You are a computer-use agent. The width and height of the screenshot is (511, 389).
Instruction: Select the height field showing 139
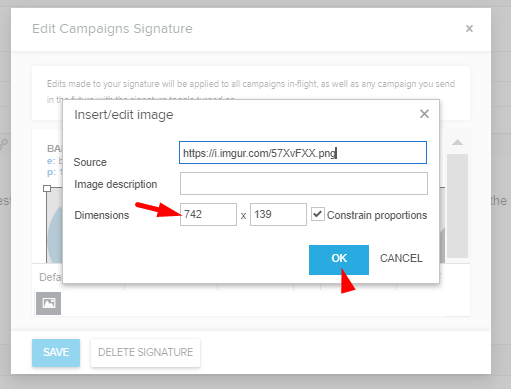coord(278,214)
